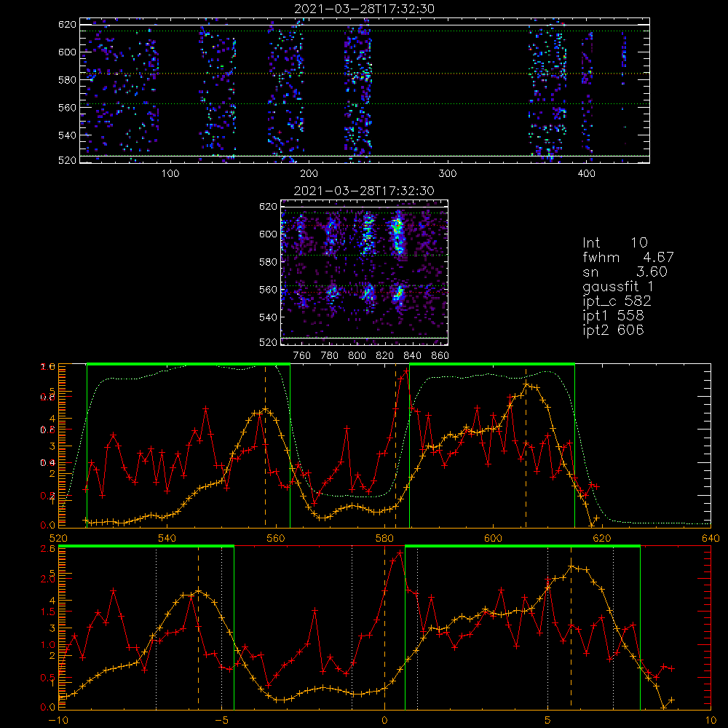Click the 300 x-axis label of top spectrogram
728x728 pixels.
pyautogui.click(x=448, y=174)
